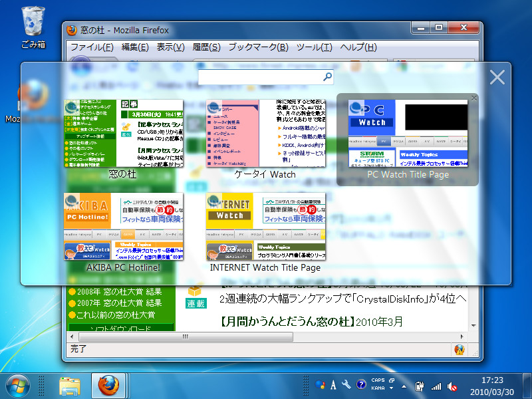The height and width of the screenshot is (399, 532).
Task: Open the ブックマーク(B) menu
Action: [258, 47]
